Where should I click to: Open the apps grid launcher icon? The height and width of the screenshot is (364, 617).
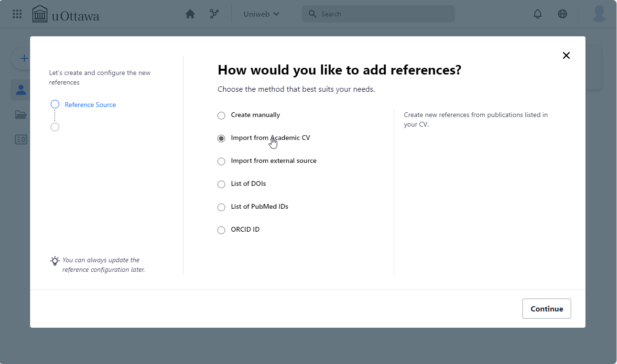click(x=17, y=14)
